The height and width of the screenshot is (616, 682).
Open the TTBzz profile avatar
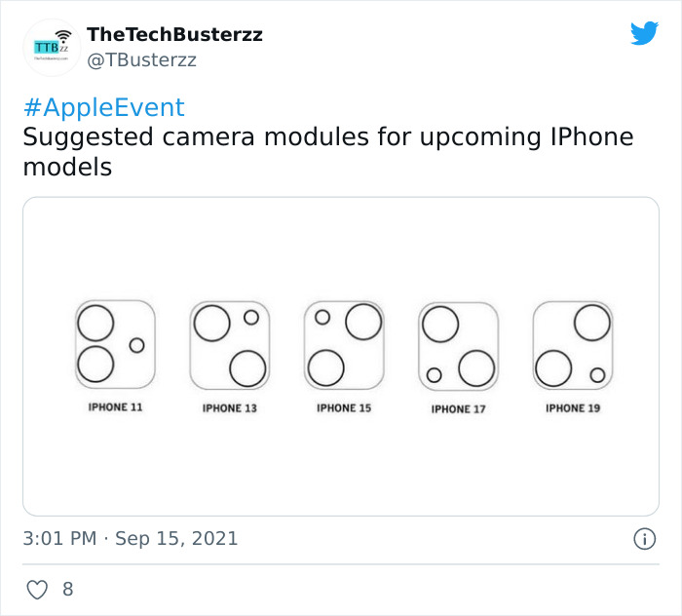tap(52, 47)
